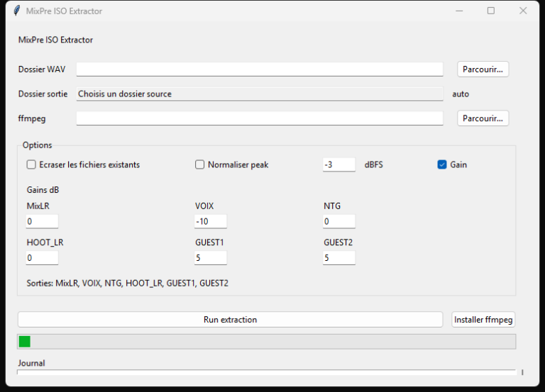545x392 pixels.
Task: Click the 'ffmpeg' label
Action: coord(32,119)
